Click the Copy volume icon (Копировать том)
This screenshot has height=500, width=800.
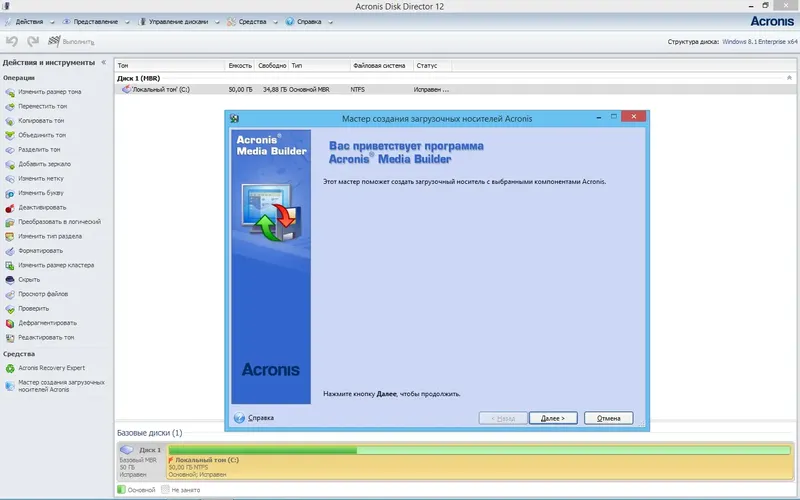[x=10, y=121]
